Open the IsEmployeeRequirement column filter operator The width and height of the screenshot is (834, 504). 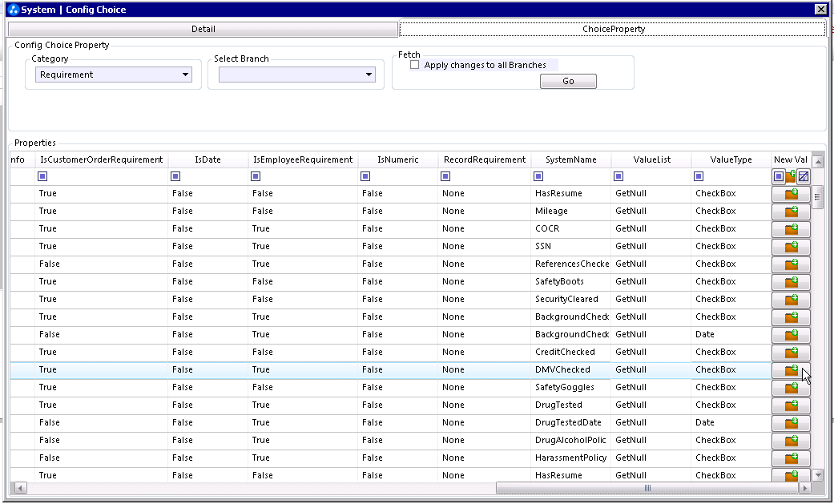[256, 176]
